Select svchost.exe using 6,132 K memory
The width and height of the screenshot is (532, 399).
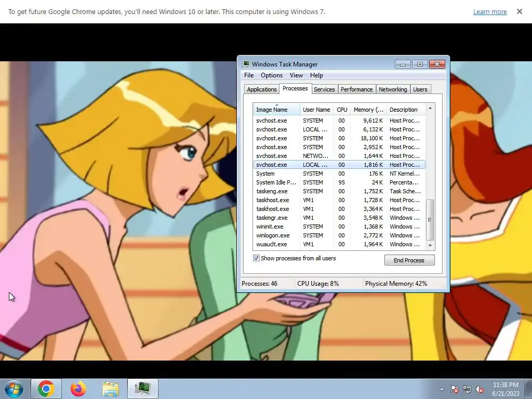339,129
